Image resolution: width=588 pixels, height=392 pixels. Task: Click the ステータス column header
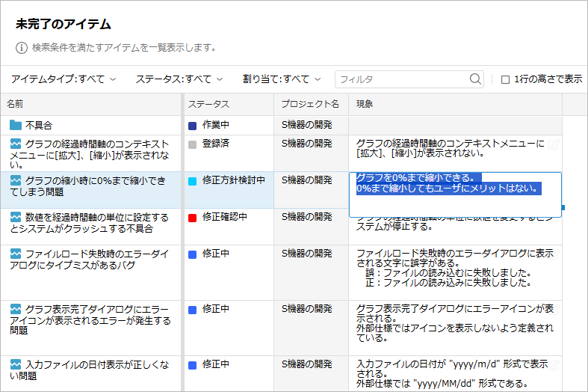point(208,103)
